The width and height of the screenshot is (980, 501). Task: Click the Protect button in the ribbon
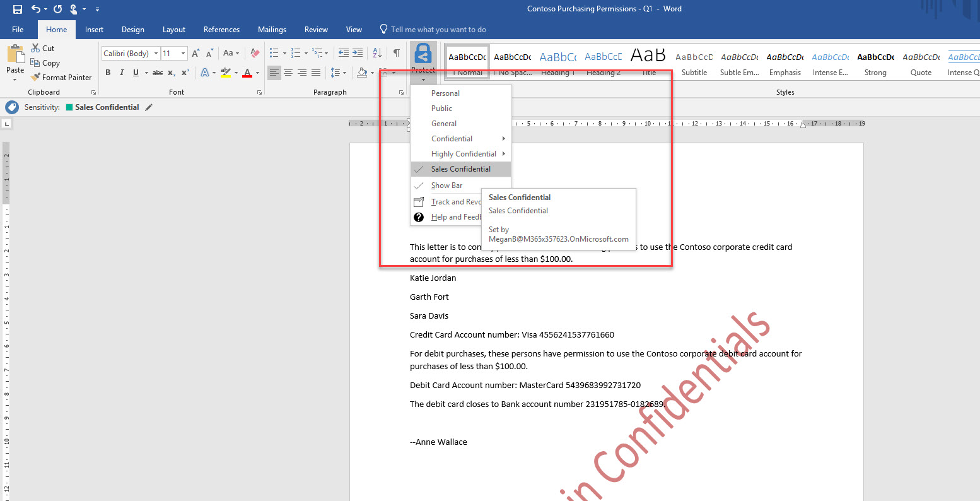coord(423,61)
